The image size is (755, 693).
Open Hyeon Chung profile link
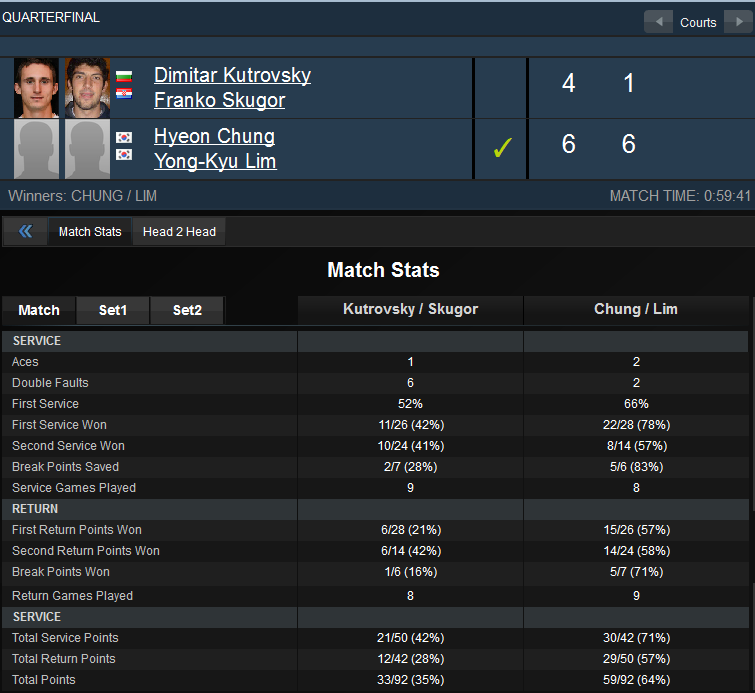tap(215, 136)
